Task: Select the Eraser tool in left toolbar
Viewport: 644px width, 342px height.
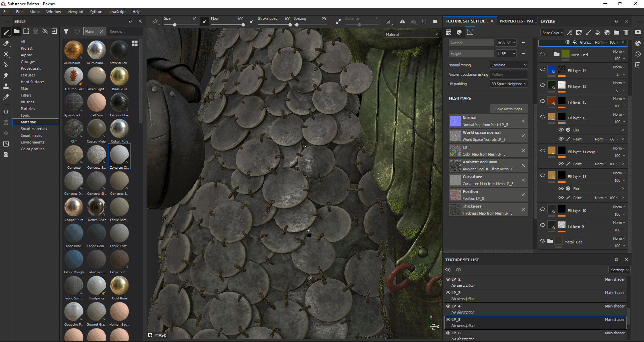Action: tap(6, 43)
